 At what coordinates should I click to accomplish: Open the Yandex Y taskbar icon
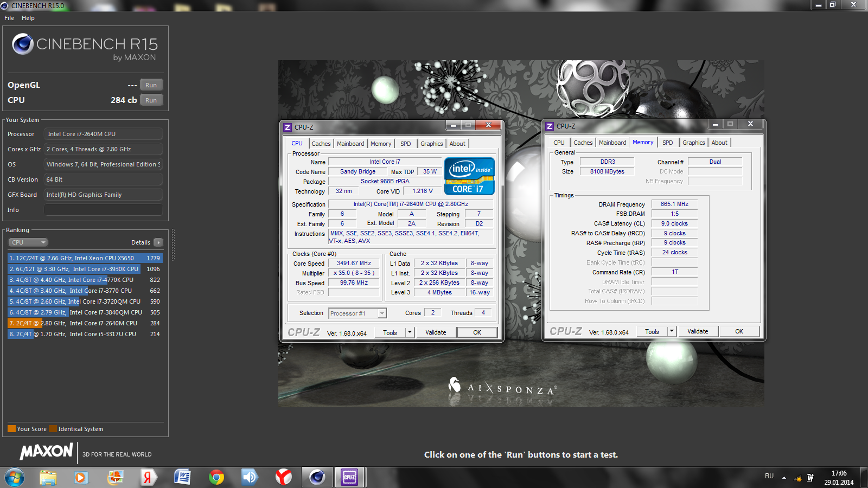[148, 477]
